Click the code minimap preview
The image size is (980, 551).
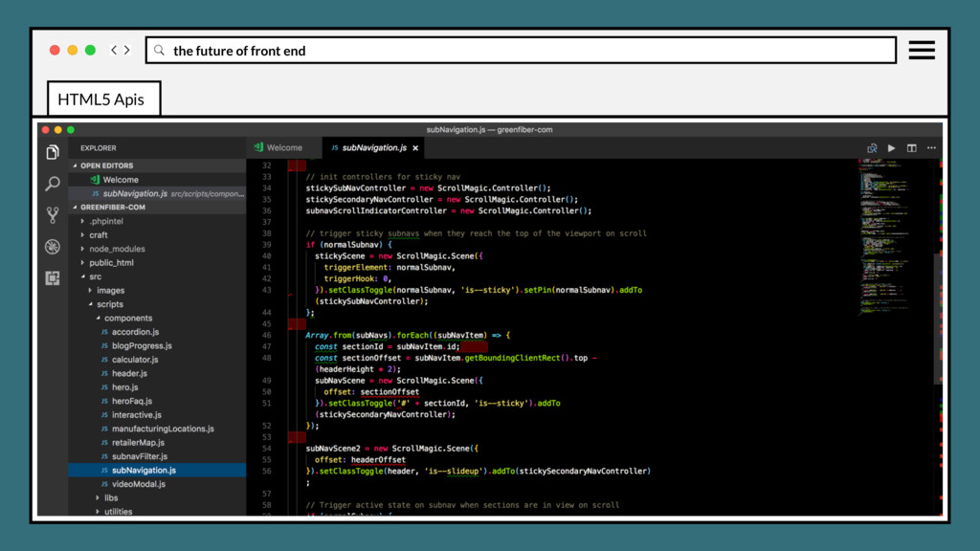coord(896,239)
